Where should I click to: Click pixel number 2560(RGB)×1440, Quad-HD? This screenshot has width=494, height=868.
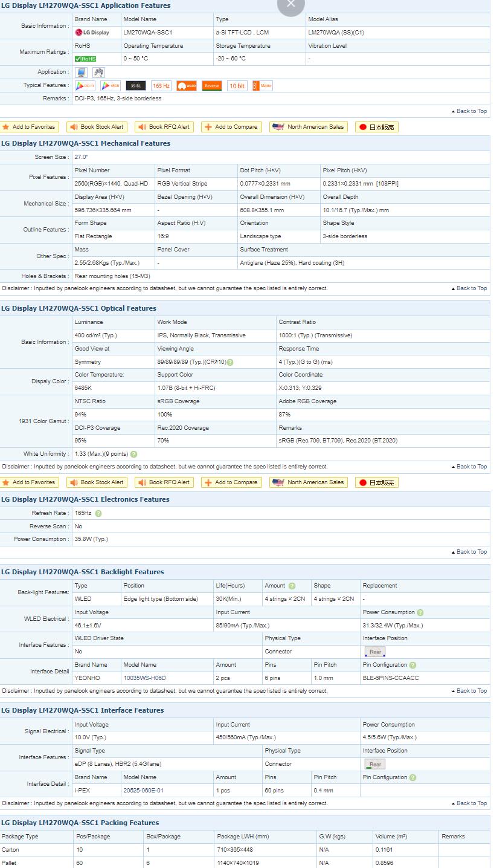point(111,184)
